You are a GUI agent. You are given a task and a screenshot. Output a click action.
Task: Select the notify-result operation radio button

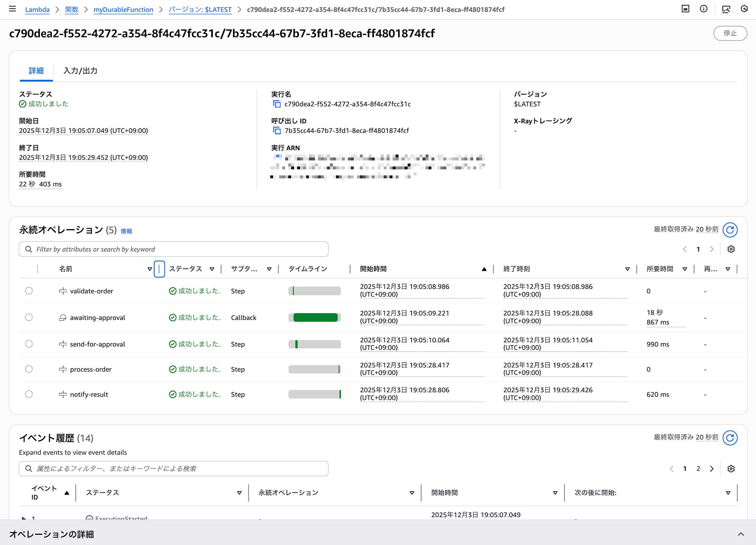tap(29, 394)
